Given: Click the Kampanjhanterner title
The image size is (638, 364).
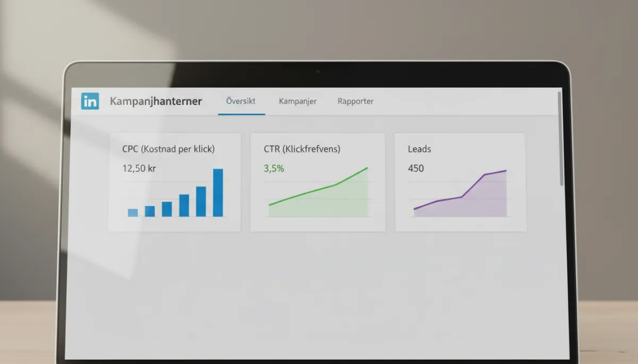Looking at the screenshot, I should 156,101.
